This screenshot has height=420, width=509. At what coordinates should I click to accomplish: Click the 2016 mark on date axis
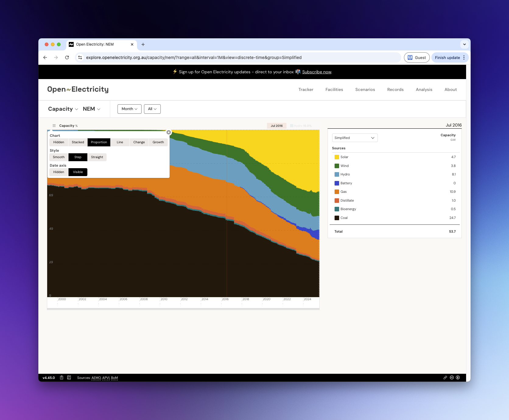225,299
